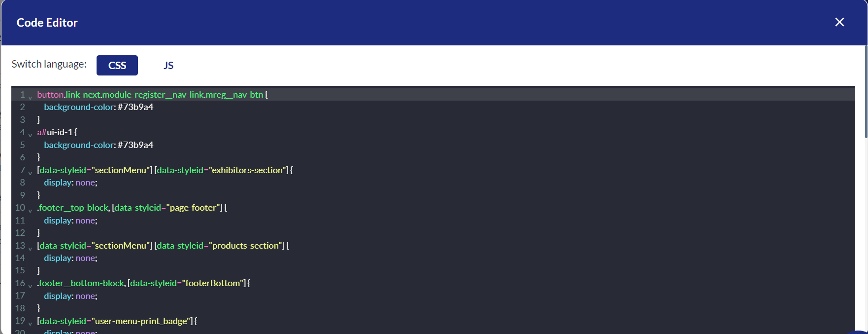Image resolution: width=868 pixels, height=334 pixels.
Task: Place cursor in #73b9a4 value on line 2
Action: [x=135, y=107]
